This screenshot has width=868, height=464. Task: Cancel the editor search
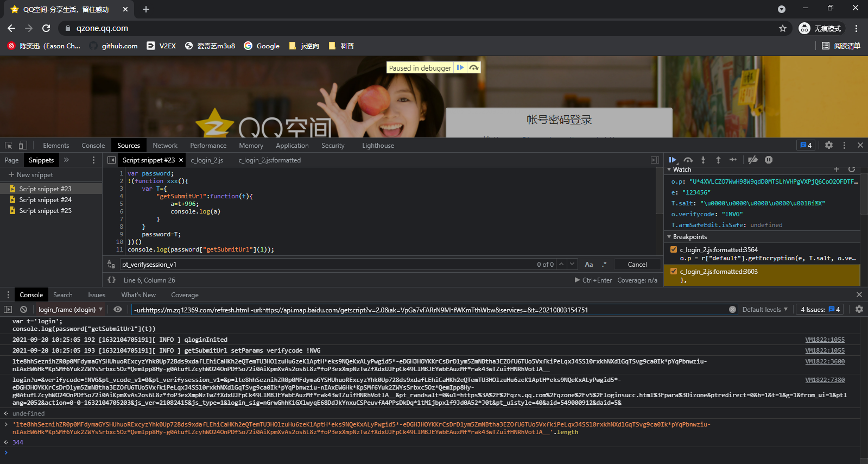637,265
